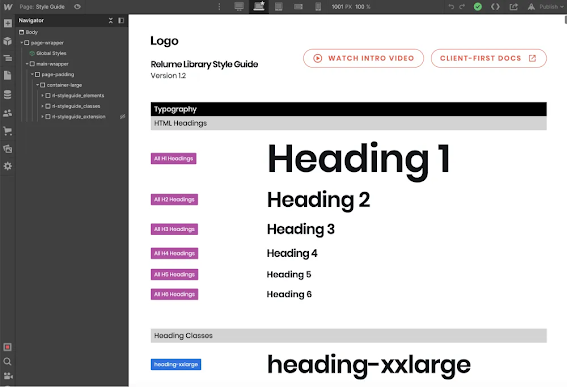Collapse the container-large tree node
The image size is (567, 387).
(x=37, y=85)
